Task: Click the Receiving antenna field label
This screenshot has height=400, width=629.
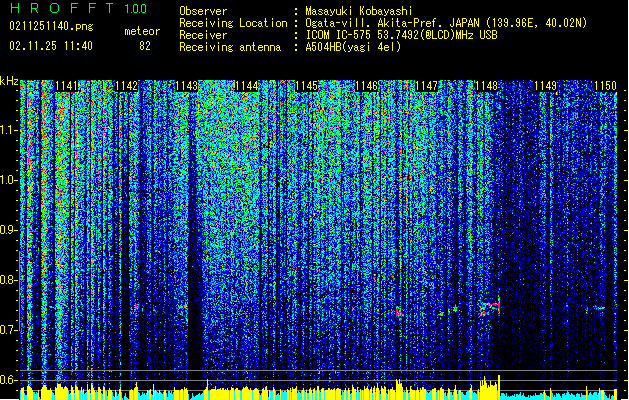Action: tap(230, 47)
